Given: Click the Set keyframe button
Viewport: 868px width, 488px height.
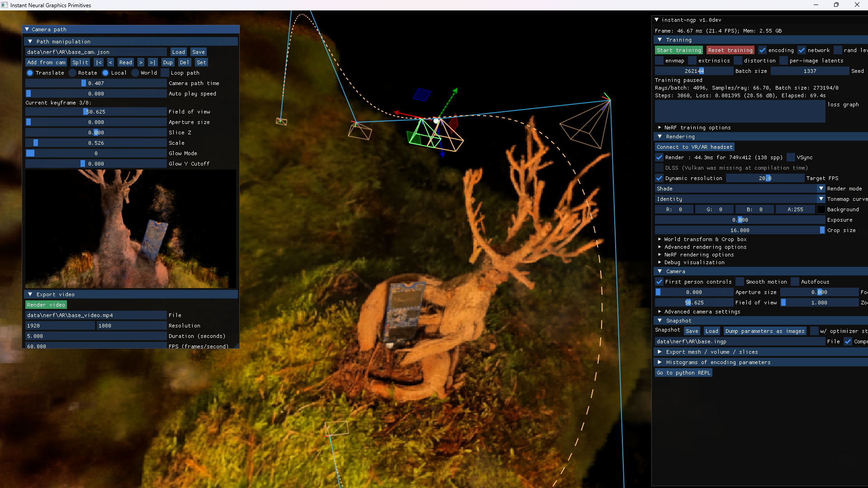Looking at the screenshot, I should 201,62.
